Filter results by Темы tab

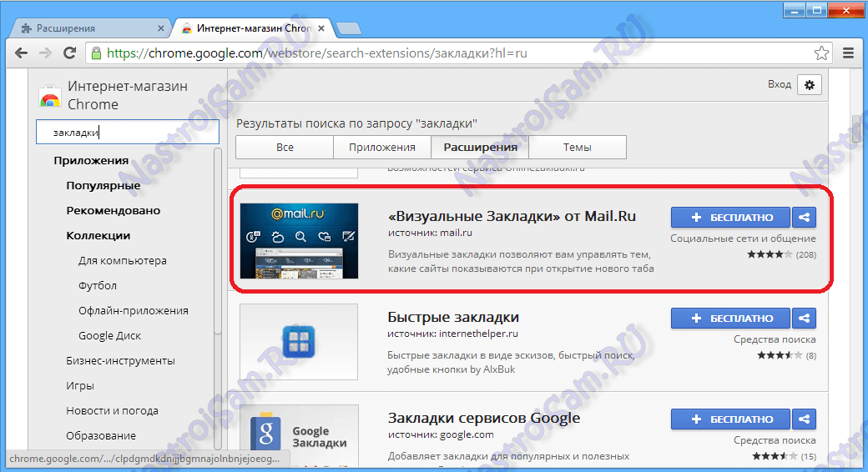pos(578,148)
